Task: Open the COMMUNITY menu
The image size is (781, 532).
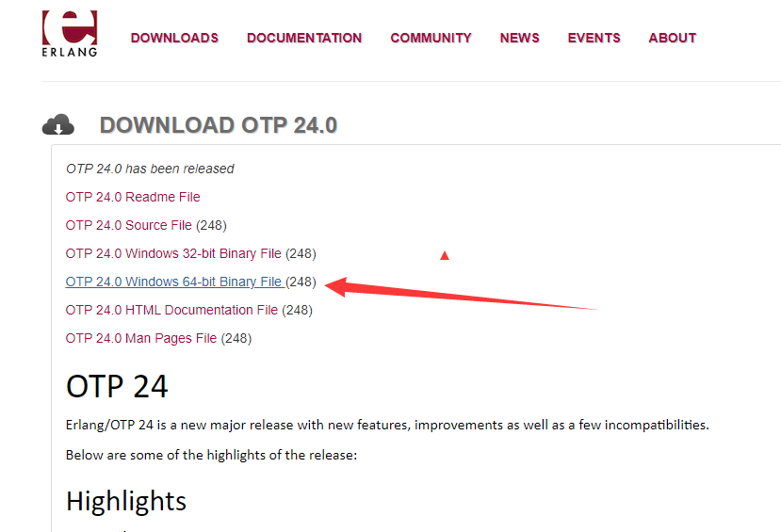Action: (431, 38)
